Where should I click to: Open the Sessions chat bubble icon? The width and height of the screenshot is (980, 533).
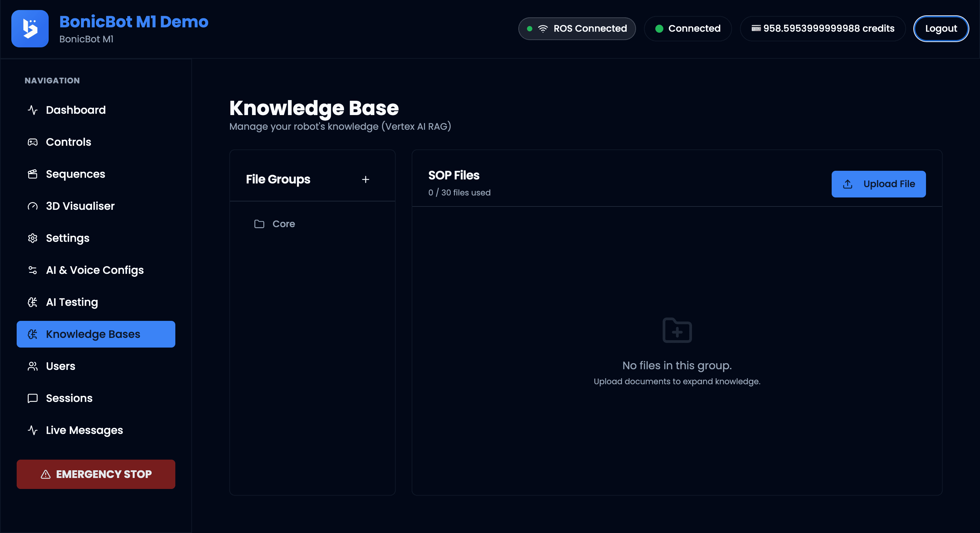pos(33,398)
